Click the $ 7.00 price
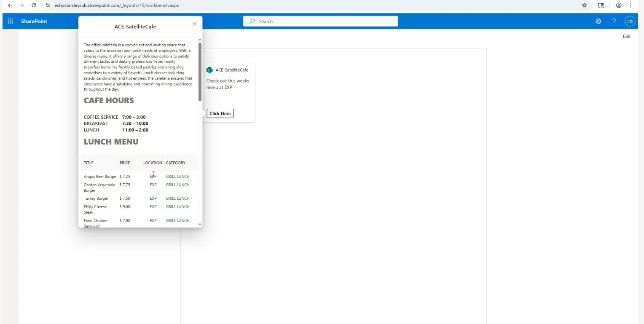 pos(125,221)
